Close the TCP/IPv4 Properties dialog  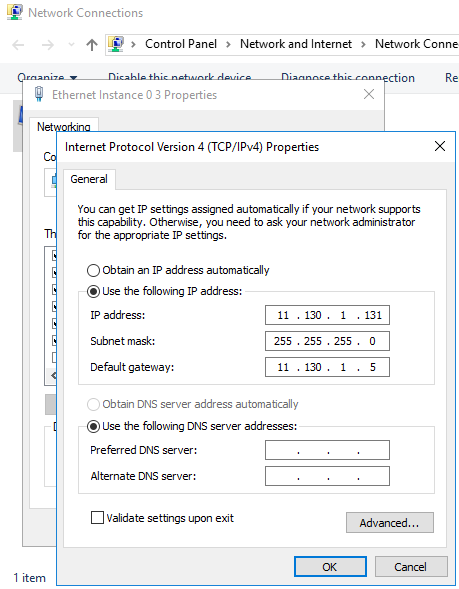click(x=440, y=146)
